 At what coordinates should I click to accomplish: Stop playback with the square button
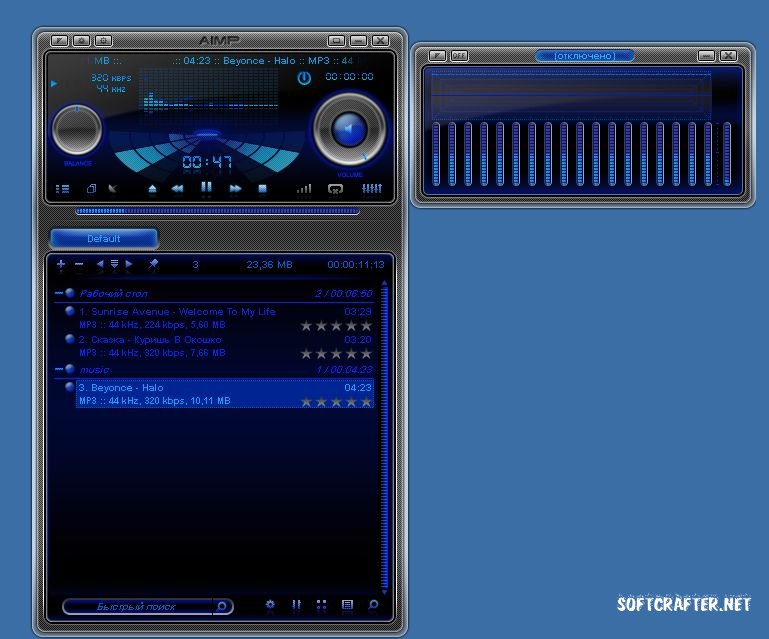coord(262,189)
